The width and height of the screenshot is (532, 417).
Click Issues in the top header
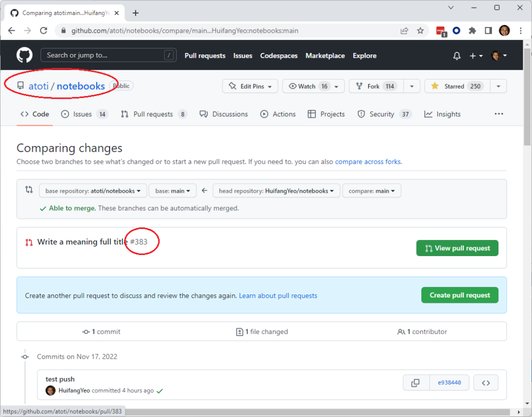coord(243,56)
